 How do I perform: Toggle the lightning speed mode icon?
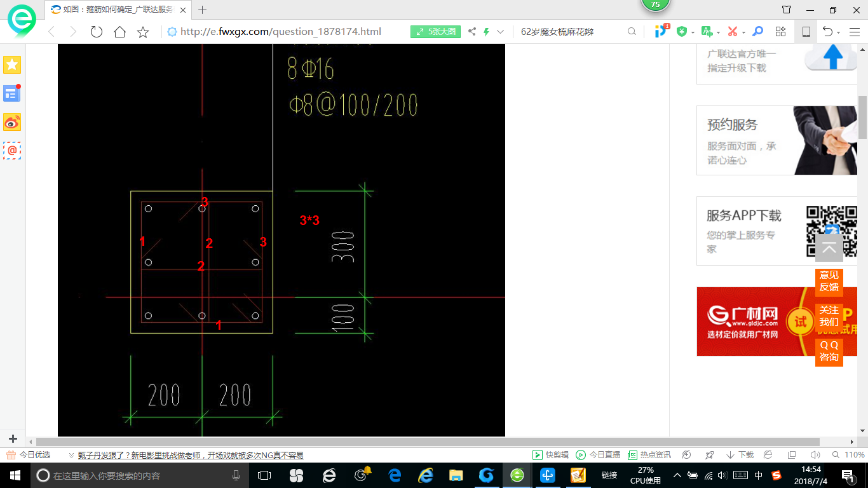[x=487, y=32]
